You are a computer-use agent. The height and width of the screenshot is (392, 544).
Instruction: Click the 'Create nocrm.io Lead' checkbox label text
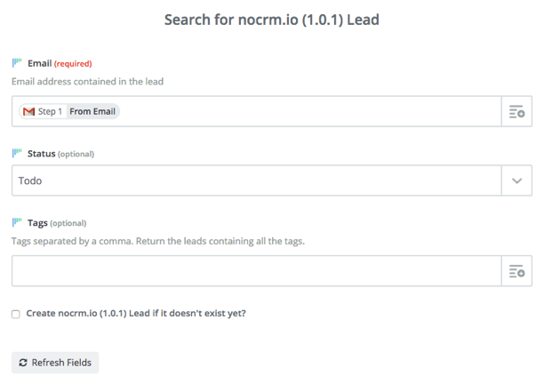pos(136,314)
